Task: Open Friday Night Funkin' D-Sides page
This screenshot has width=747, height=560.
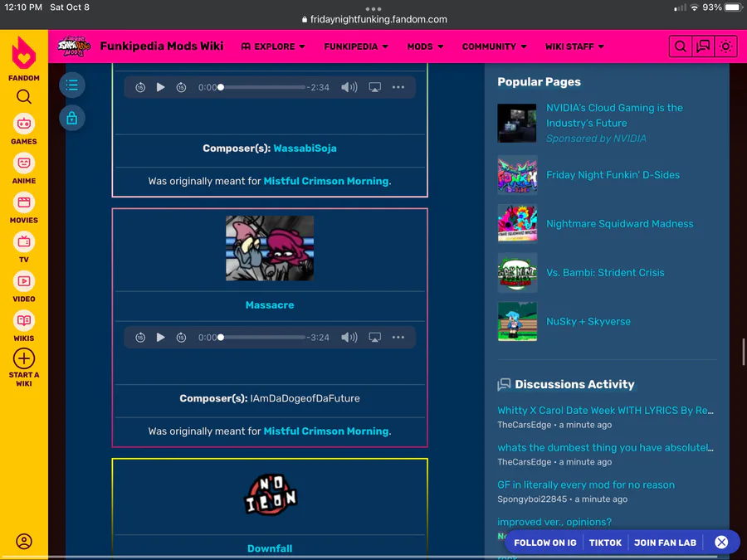Action: [x=613, y=175]
